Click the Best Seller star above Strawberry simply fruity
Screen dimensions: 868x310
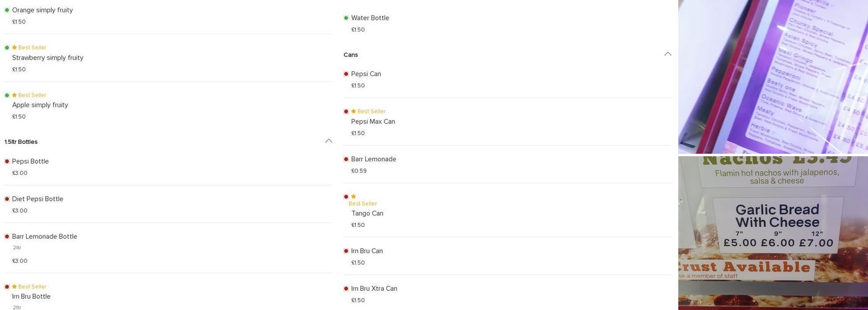click(x=14, y=48)
